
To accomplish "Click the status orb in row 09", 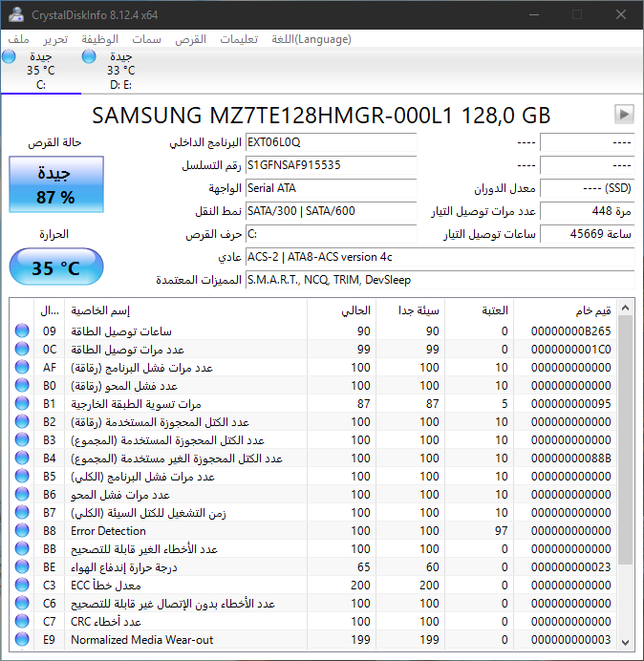I will pos(22,330).
